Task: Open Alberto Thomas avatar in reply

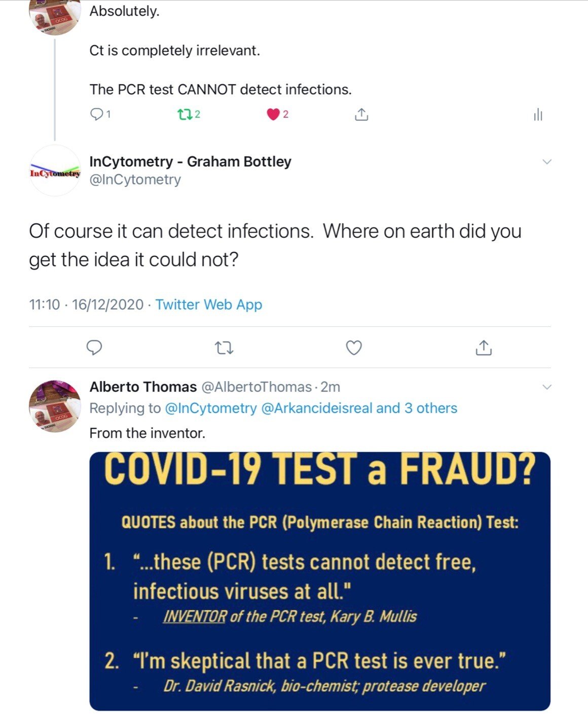Action: (x=55, y=406)
